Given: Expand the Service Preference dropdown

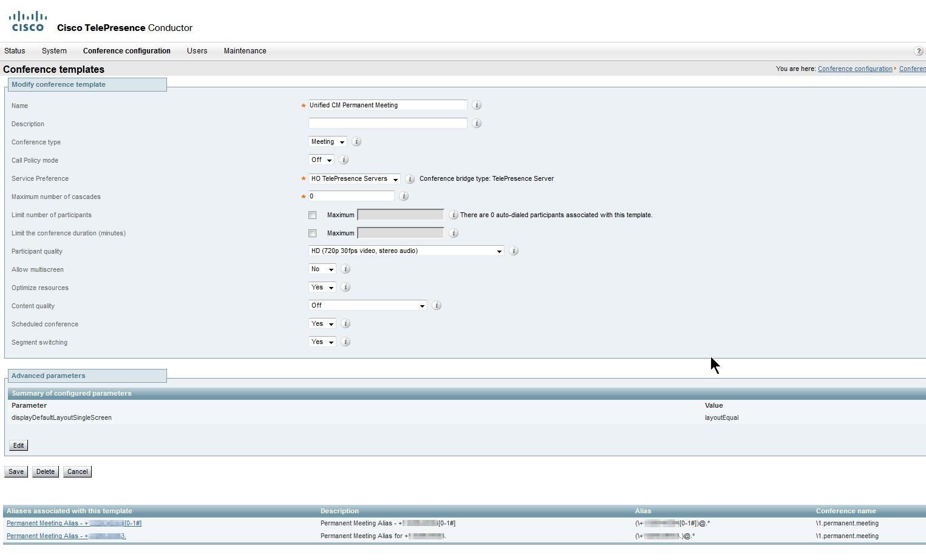Looking at the screenshot, I should pos(355,179).
